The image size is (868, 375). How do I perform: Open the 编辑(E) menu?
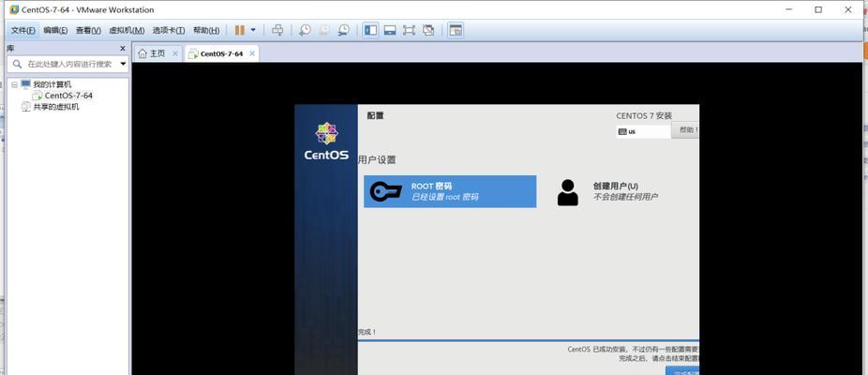[x=55, y=30]
